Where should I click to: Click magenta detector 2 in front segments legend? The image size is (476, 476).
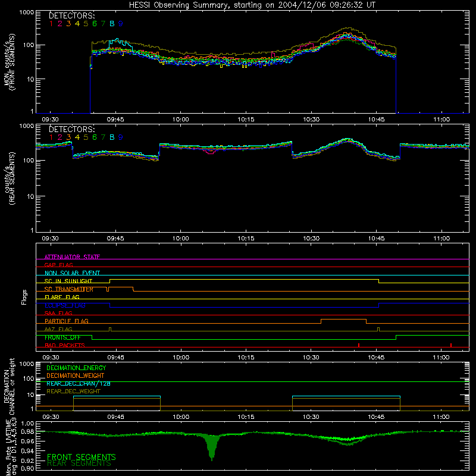point(60,24)
